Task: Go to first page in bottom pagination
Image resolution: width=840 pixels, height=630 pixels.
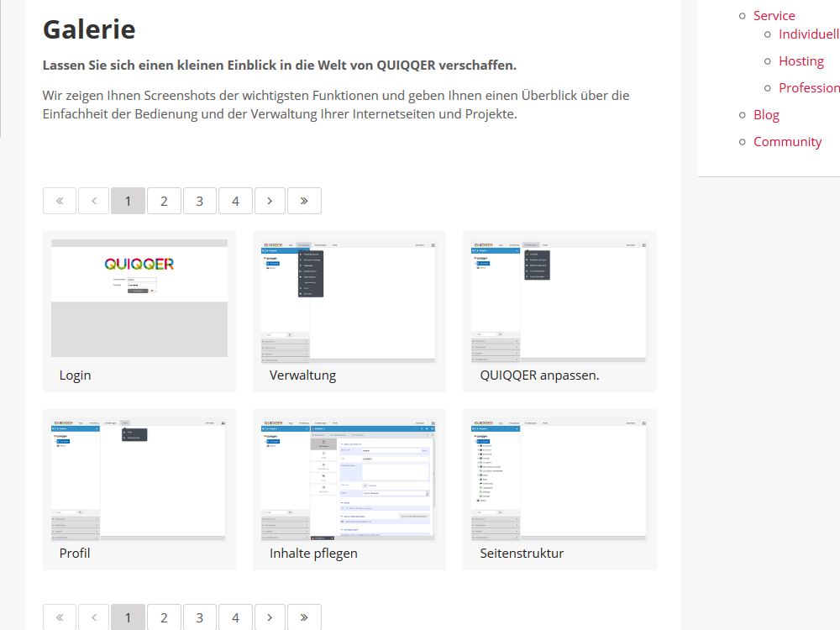Action: click(60, 617)
